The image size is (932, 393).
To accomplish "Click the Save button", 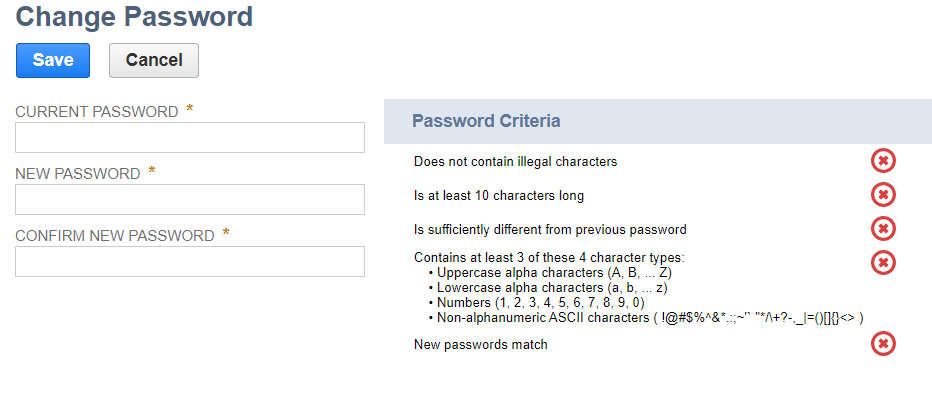I will (53, 60).
